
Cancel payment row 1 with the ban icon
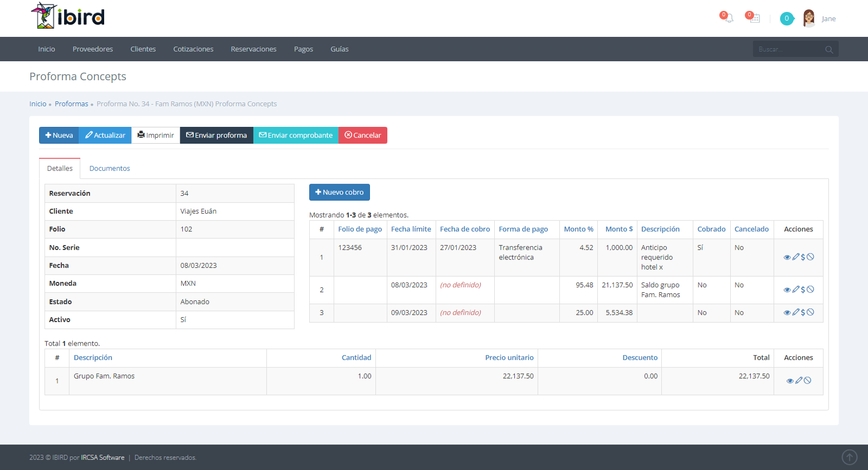[810, 257]
